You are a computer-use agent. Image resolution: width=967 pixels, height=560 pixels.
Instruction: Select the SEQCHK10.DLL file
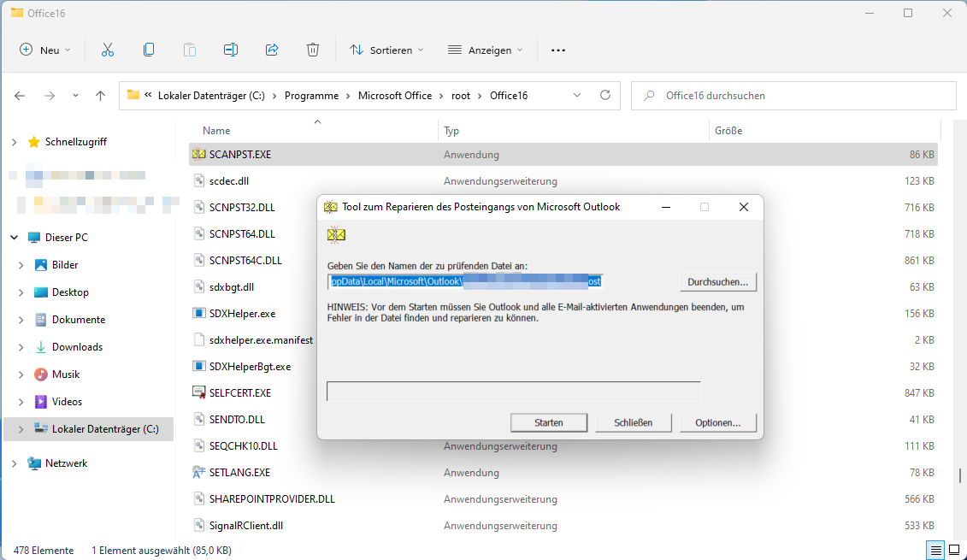point(243,446)
